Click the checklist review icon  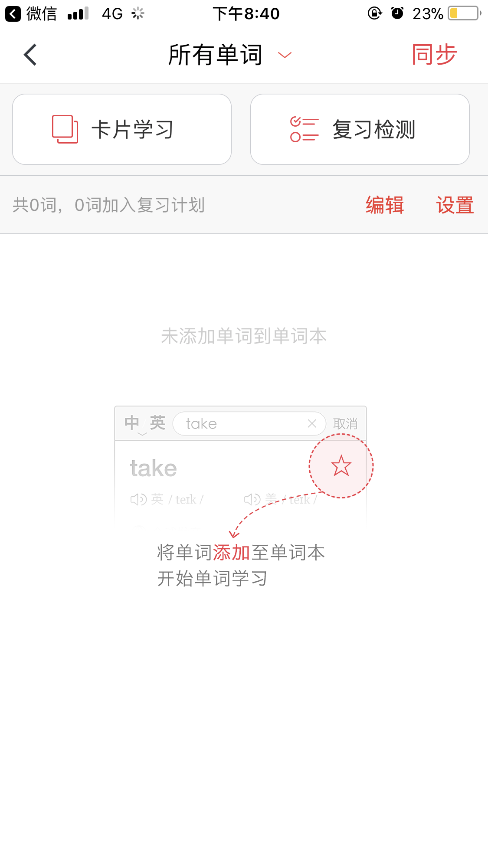point(304,129)
